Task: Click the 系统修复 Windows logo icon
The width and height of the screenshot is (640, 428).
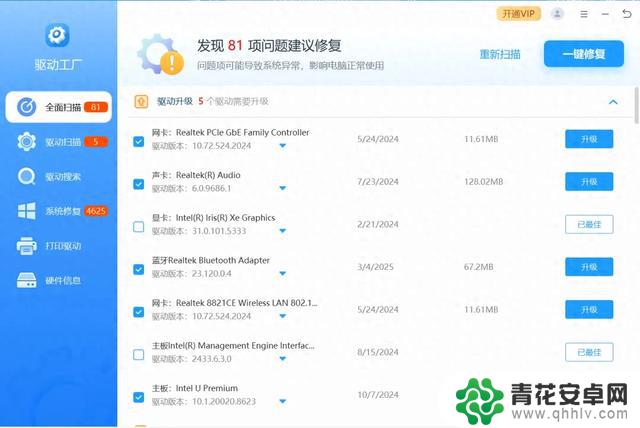Action: pyautogui.click(x=27, y=211)
